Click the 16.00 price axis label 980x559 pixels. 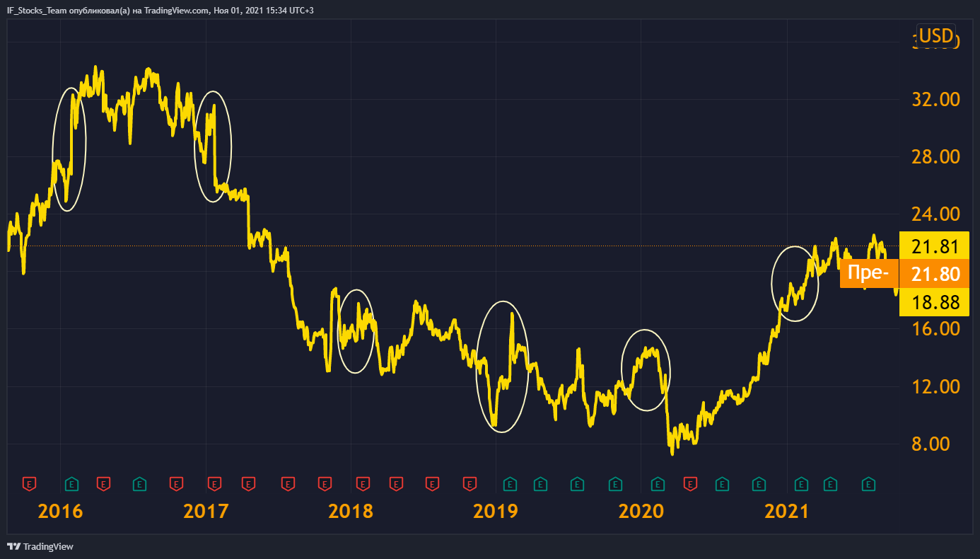pyautogui.click(x=936, y=329)
